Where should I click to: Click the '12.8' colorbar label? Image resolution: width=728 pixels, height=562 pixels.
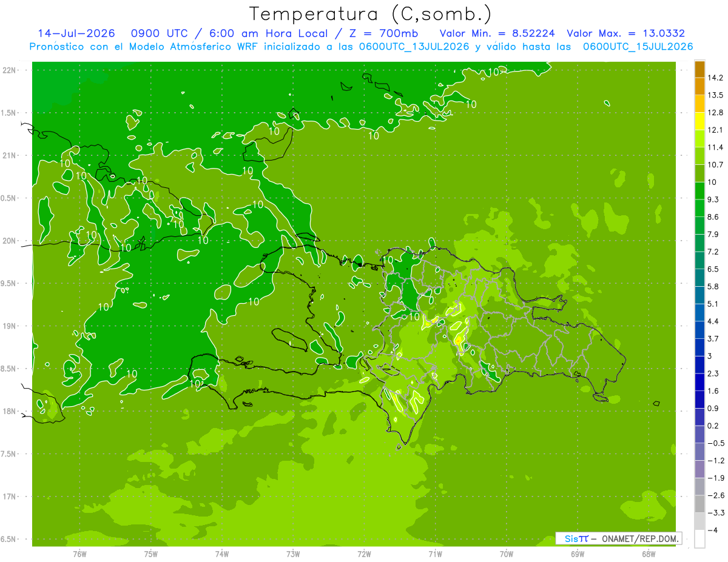[715, 112]
